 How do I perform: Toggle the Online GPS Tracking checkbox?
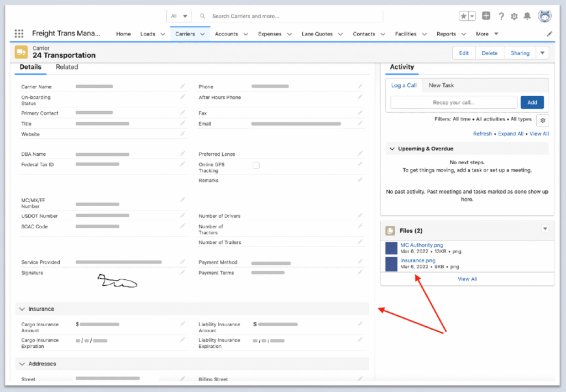[x=256, y=165]
